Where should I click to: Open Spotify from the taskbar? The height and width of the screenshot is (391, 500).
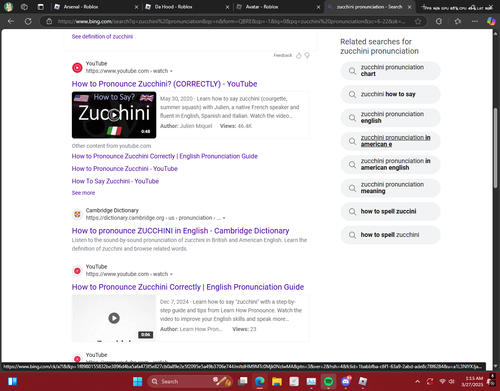coord(328,381)
